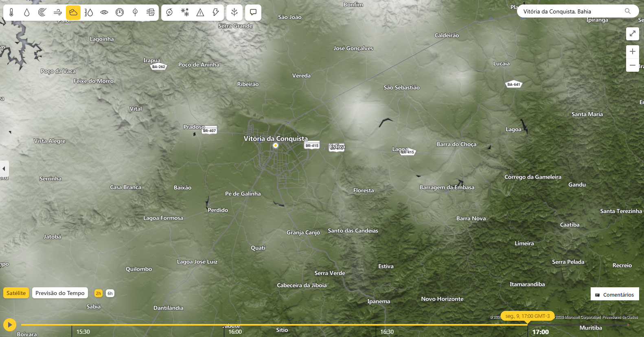Open the hurricane tracker icon

click(169, 13)
